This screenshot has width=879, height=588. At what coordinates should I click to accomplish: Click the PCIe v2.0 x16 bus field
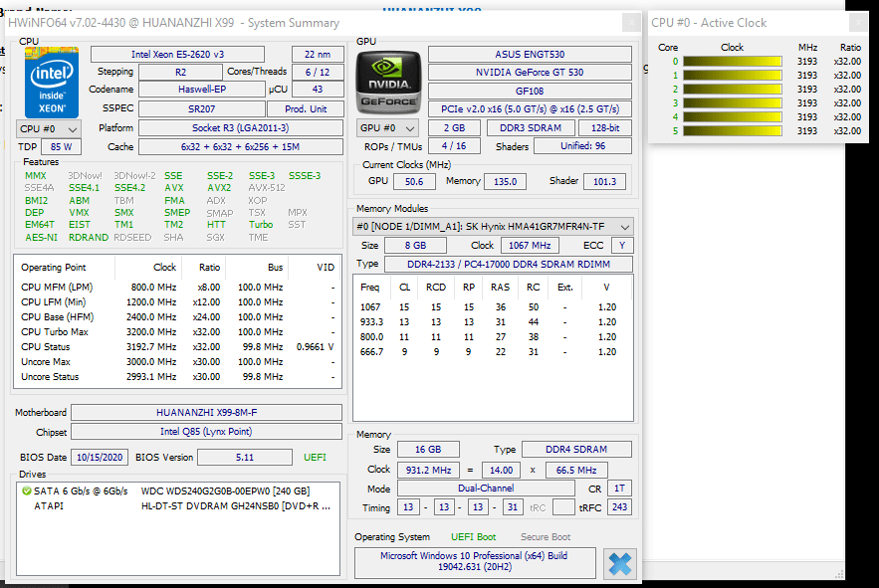(x=530, y=108)
